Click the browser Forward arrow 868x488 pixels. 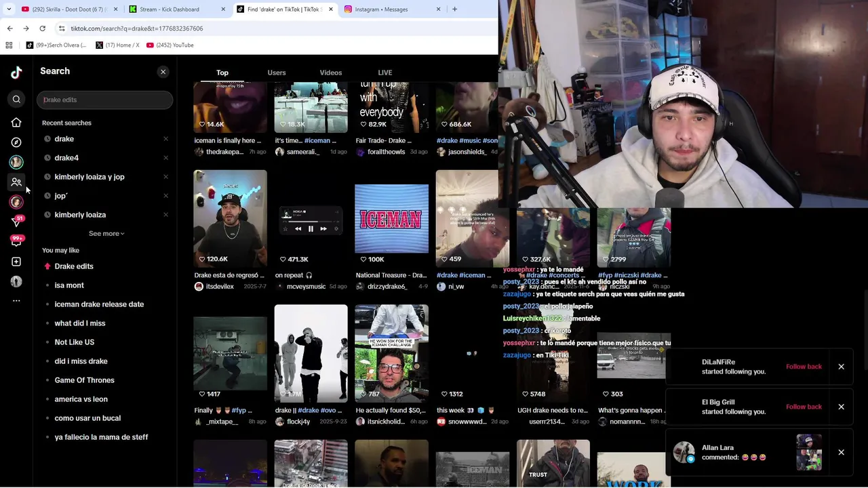[x=26, y=28]
